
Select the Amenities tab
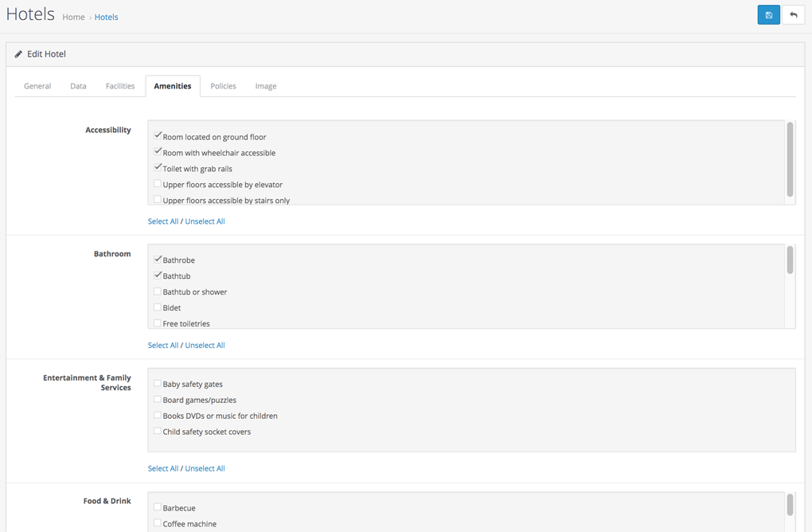tap(173, 86)
